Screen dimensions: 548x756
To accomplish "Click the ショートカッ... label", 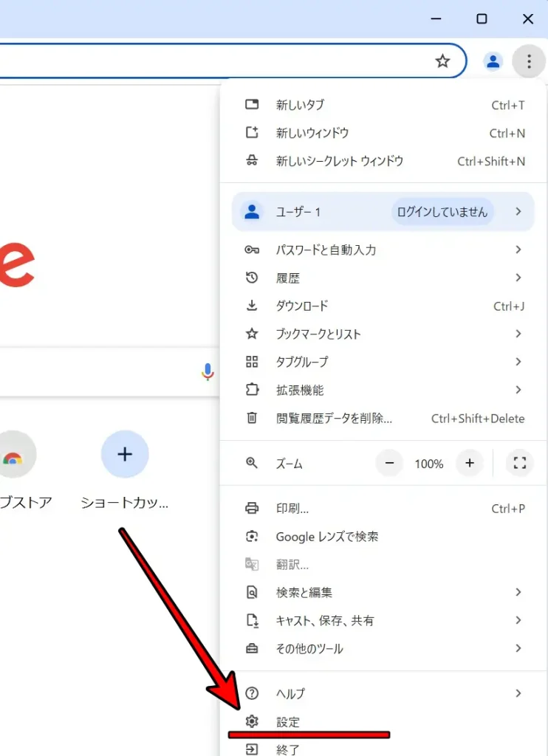I will click(125, 502).
